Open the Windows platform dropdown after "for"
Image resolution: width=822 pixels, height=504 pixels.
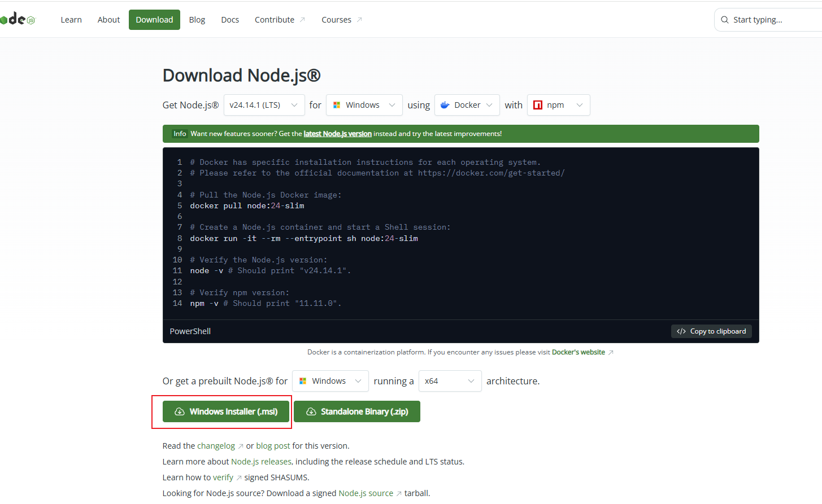tap(364, 105)
